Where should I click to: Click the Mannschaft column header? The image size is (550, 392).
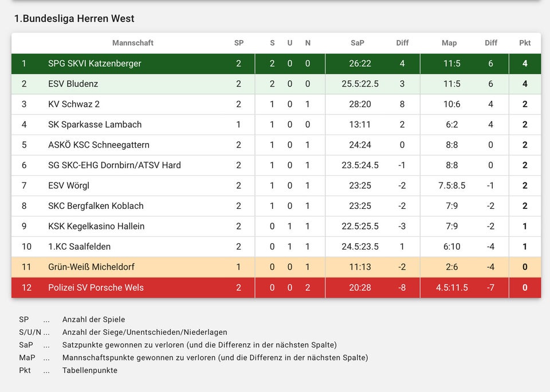tap(132, 43)
